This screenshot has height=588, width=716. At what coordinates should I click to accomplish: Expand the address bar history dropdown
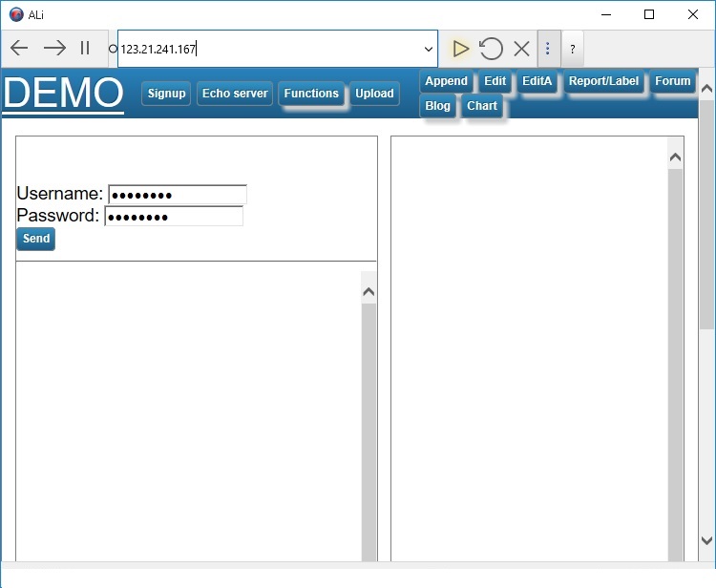tap(428, 49)
